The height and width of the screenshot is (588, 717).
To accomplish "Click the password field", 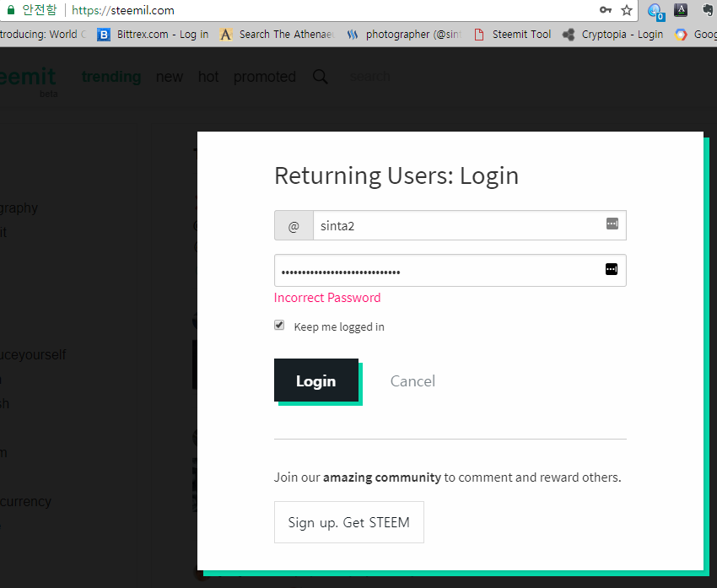I will click(450, 271).
